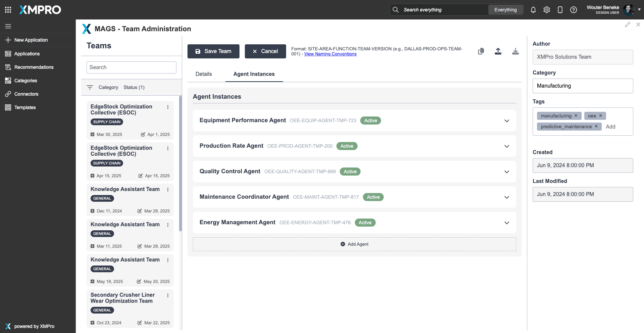Expand the Quality Control Agent row
The width and height of the screenshot is (644, 333).
[507, 172]
